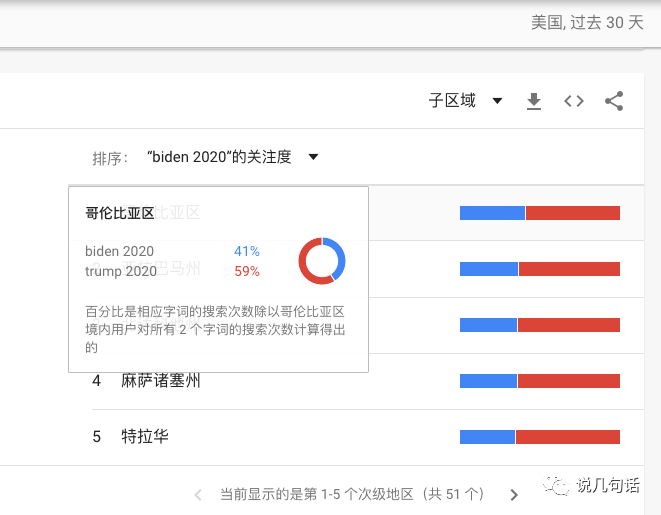Viewport: 661px width, 515px height.
Task: Select the 特拉华 row
Action: [368, 437]
